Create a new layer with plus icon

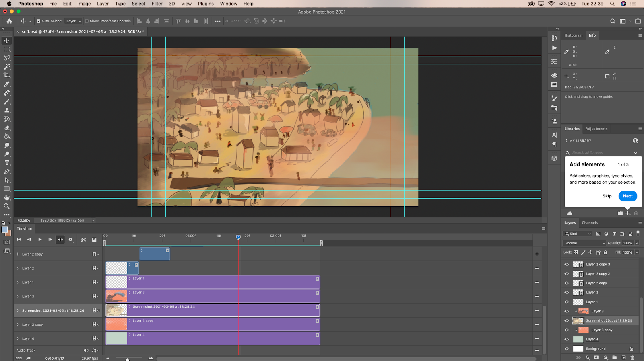pos(623,357)
